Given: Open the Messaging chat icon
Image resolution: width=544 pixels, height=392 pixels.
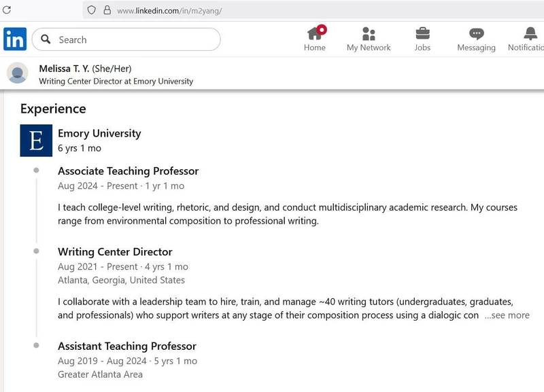Looking at the screenshot, I should click(476, 33).
